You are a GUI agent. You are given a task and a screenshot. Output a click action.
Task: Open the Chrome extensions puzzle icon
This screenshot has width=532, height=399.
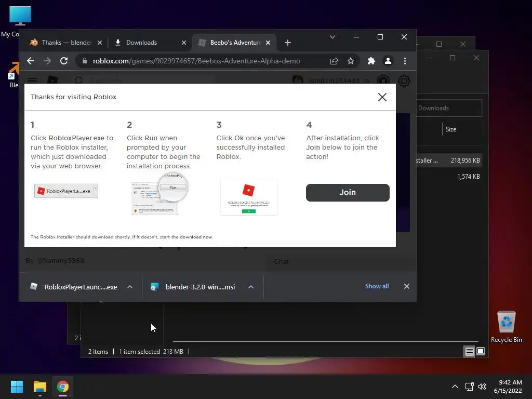click(371, 61)
